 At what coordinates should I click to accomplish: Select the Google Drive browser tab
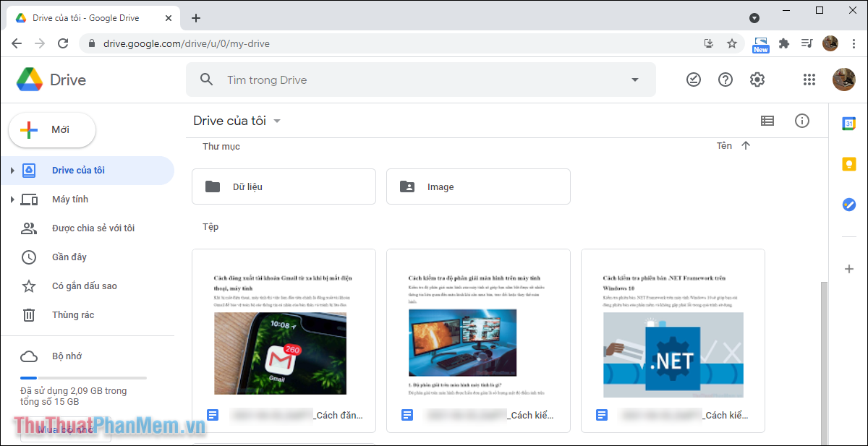coord(94,18)
